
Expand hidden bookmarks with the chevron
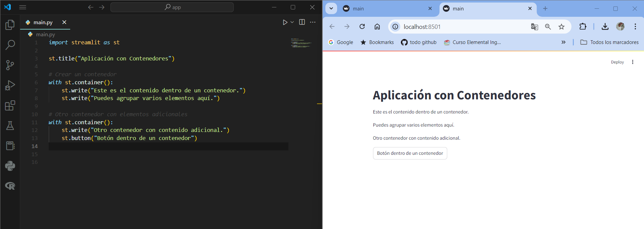563,42
